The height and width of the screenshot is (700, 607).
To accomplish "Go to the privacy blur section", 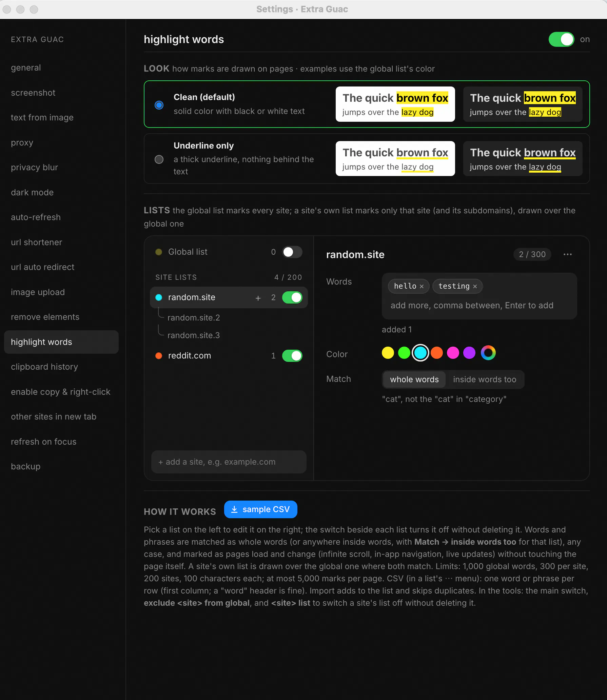I will (34, 168).
